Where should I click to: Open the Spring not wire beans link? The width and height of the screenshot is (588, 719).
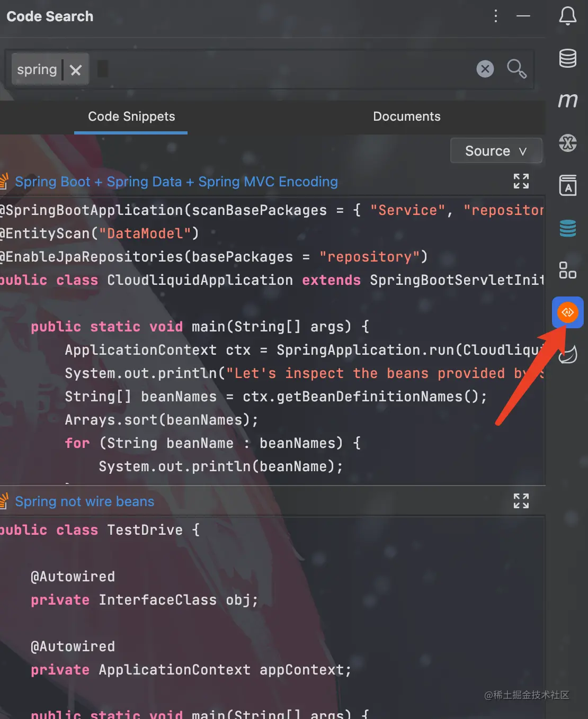coord(85,501)
